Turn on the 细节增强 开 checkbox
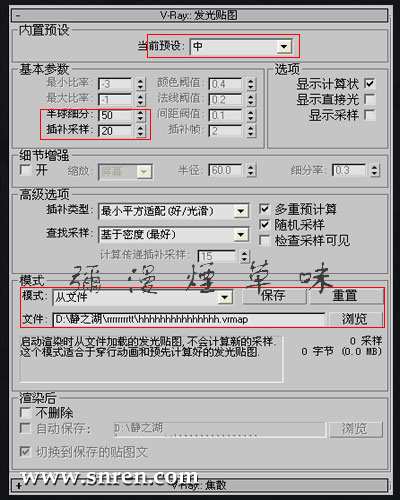 [x=25, y=170]
